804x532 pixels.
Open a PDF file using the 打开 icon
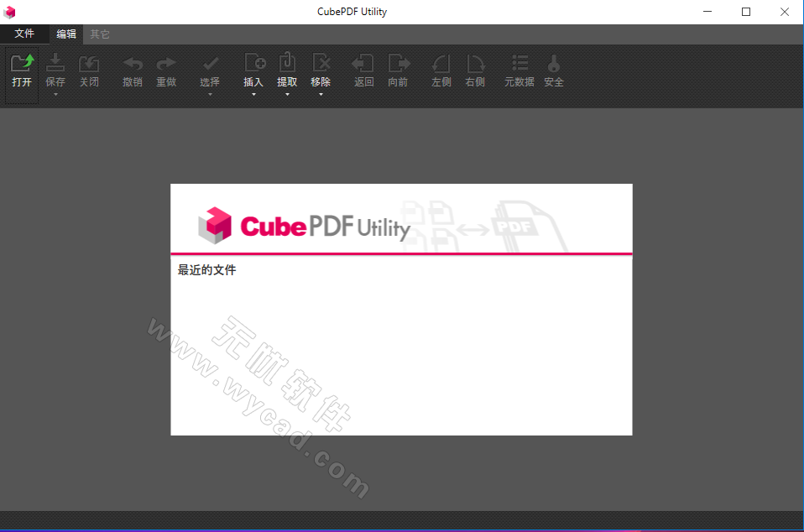pos(21,67)
